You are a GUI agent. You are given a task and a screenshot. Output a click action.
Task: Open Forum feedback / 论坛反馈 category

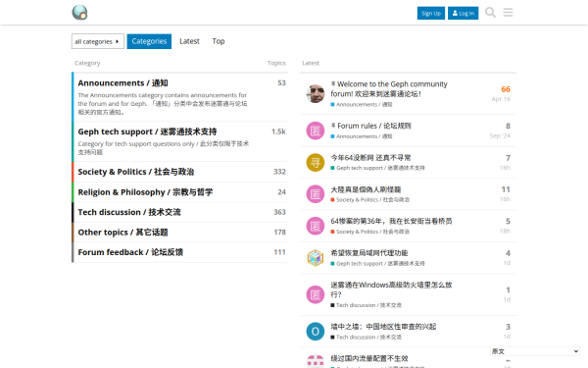click(x=130, y=252)
